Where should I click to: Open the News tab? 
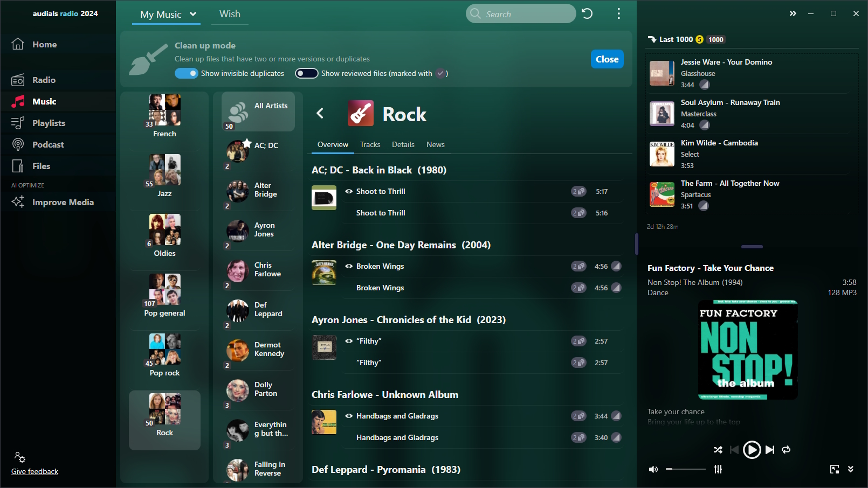click(436, 144)
